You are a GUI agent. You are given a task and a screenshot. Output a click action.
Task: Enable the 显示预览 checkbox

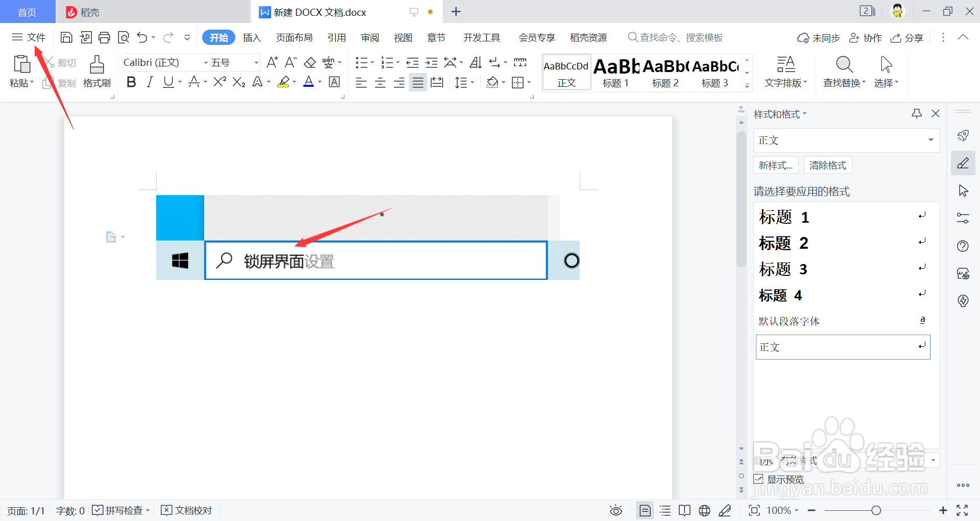click(x=758, y=479)
